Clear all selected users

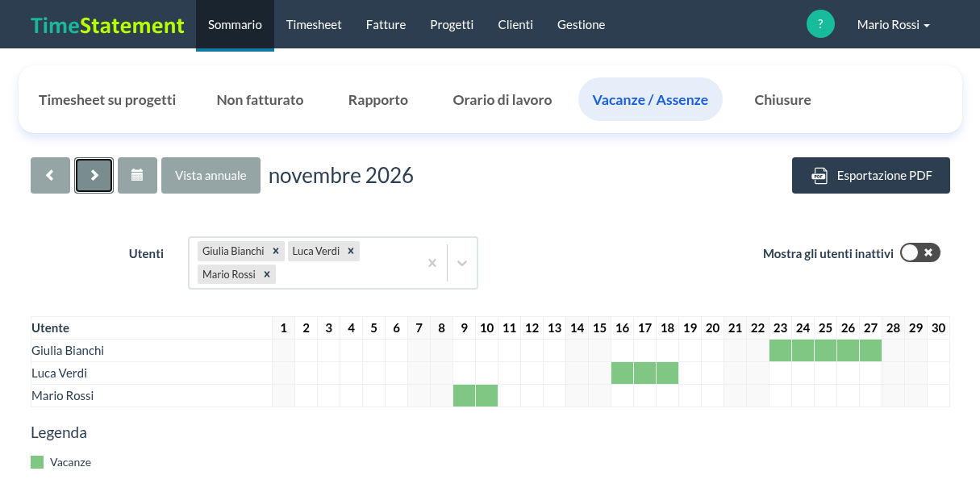(x=432, y=263)
